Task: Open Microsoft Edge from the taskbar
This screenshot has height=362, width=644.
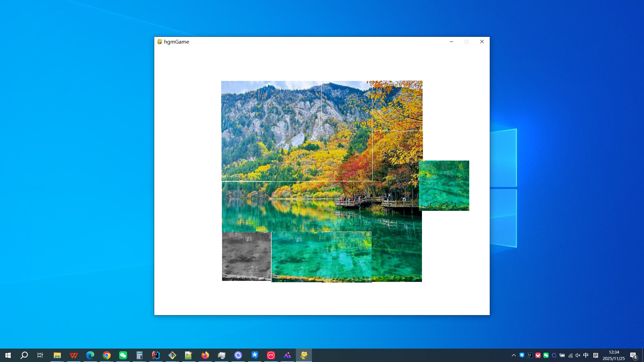Action: [90, 355]
